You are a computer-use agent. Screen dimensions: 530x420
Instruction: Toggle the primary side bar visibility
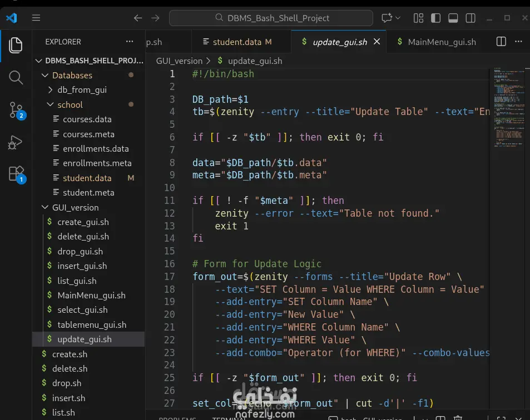point(435,18)
